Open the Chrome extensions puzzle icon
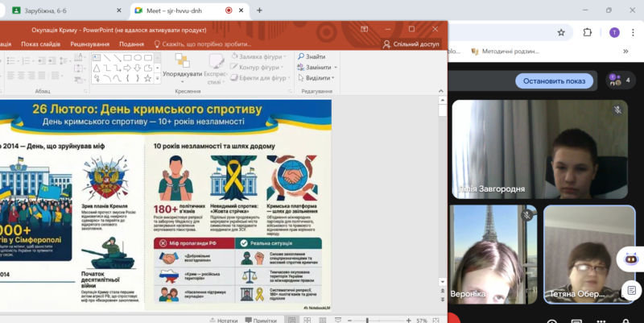Image resolution: width=644 pixels, height=323 pixels. click(x=587, y=32)
